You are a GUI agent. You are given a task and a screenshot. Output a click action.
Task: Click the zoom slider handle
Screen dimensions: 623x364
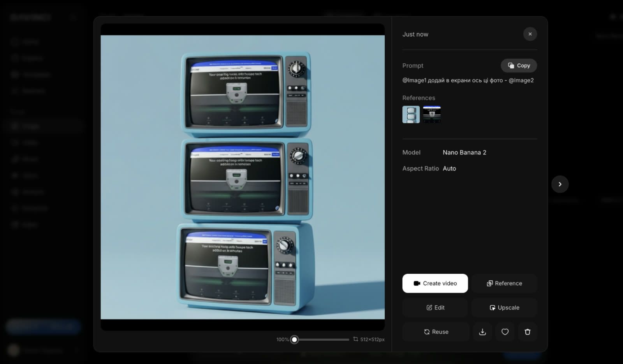(294, 339)
